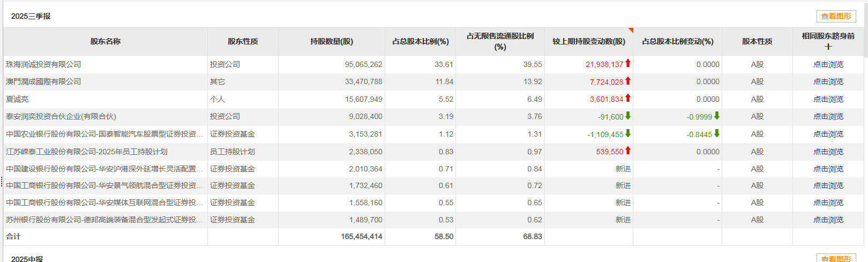Click 点击浏览 link for 珠海润诚投资有限公司
This screenshot has width=868, height=262.
click(828, 64)
